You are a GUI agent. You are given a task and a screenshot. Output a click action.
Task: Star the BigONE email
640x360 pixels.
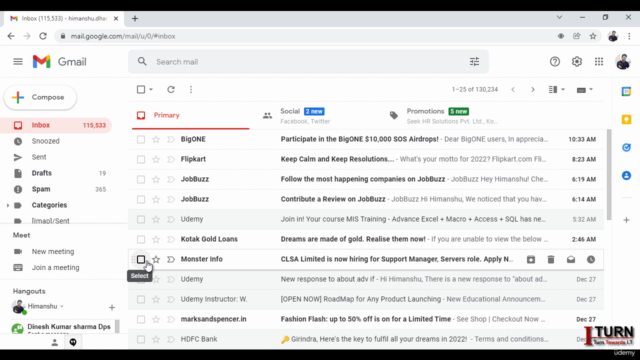[156, 140]
